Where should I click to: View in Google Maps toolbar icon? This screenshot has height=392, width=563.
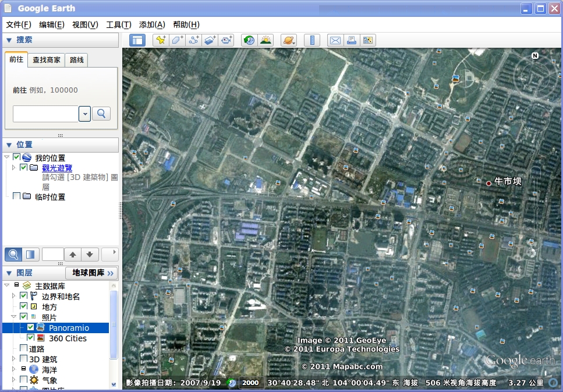pyautogui.click(x=368, y=40)
